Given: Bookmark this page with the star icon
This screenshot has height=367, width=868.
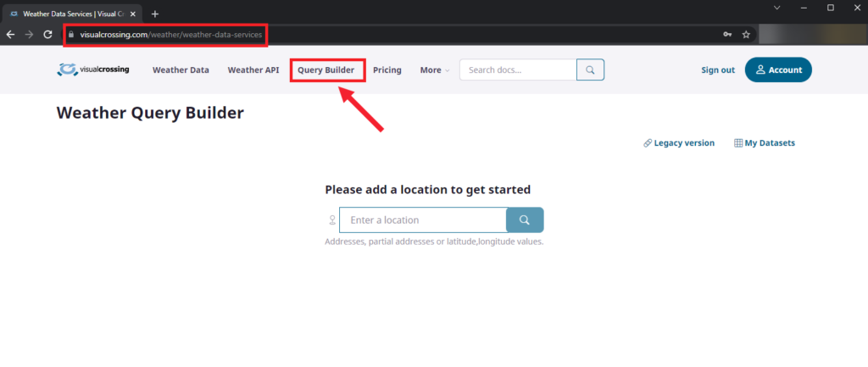Looking at the screenshot, I should pyautogui.click(x=746, y=34).
